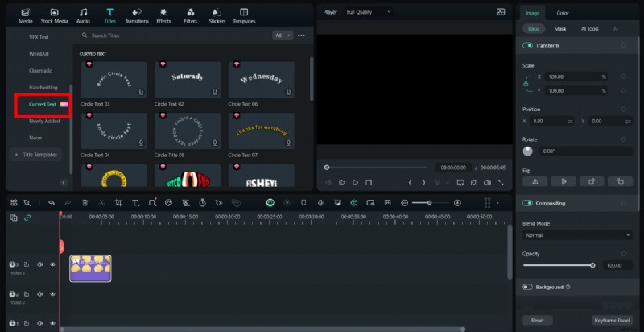Click the Opacity slider handle
The width and height of the screenshot is (644, 332).
[592, 264]
